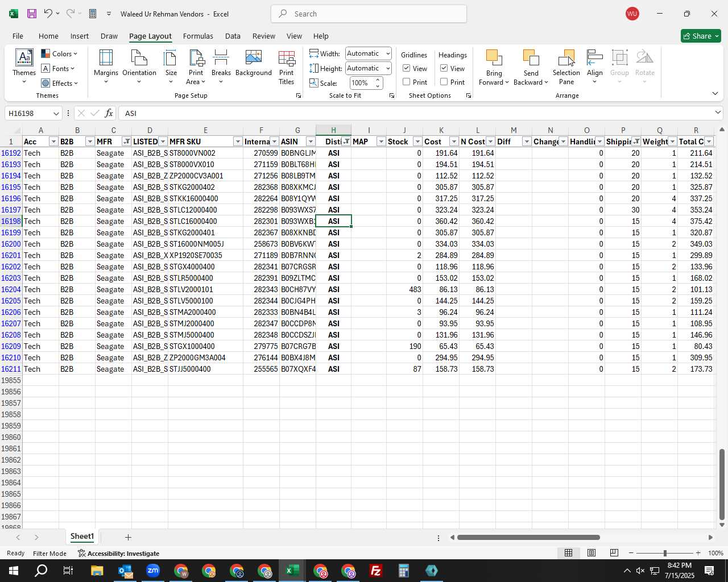
Task: Open the page Size menu
Action: [x=171, y=66]
